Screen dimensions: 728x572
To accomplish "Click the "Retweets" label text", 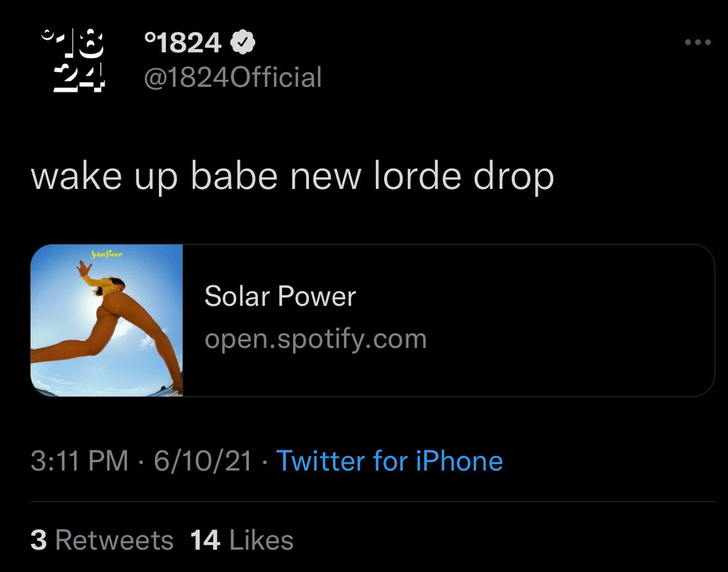I will 114,540.
